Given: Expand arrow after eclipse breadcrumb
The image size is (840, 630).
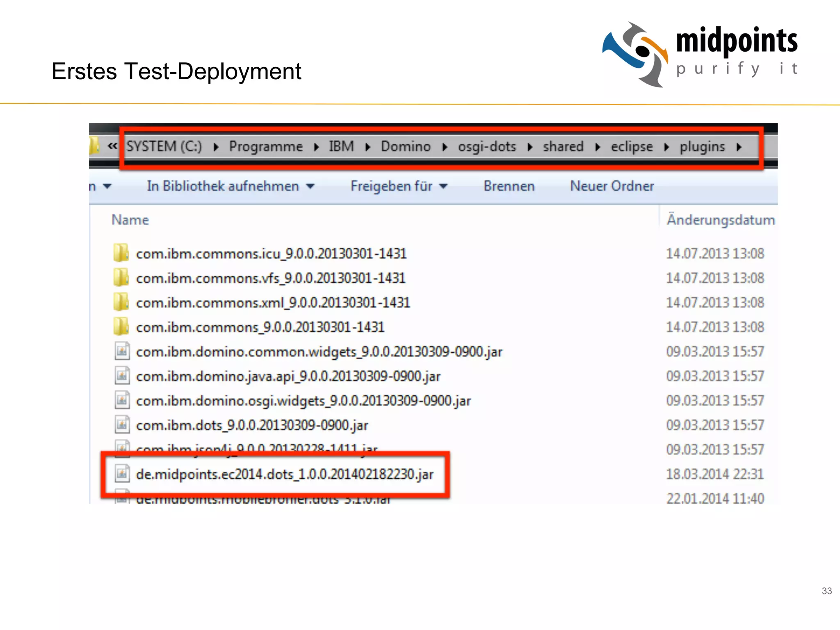Looking at the screenshot, I should click(x=667, y=147).
